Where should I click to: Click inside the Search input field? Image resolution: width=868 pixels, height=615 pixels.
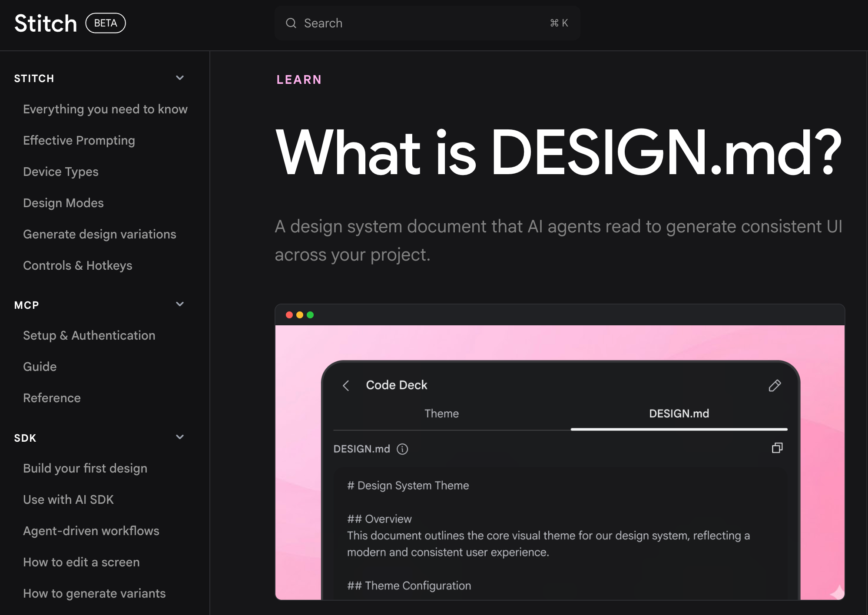coord(391,23)
